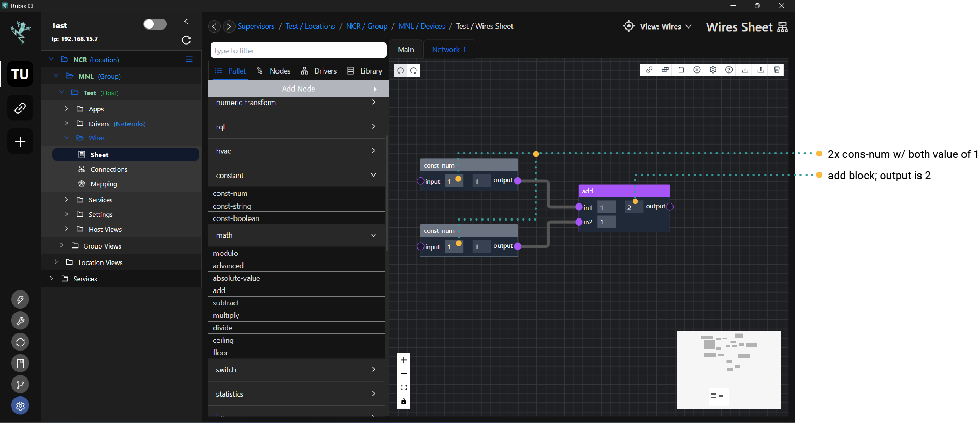Click the blocks layout icon in the sheet toolbar
The width and height of the screenshot is (980, 423).
point(665,70)
